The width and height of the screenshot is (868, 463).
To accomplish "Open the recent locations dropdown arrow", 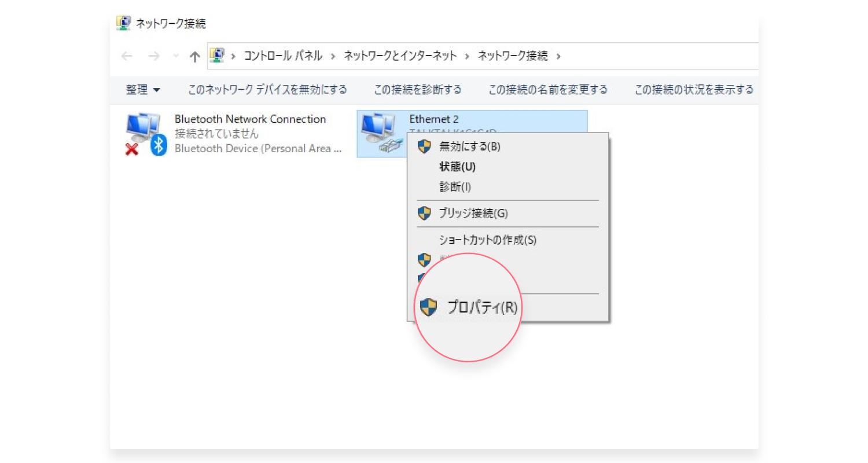I will (x=176, y=56).
